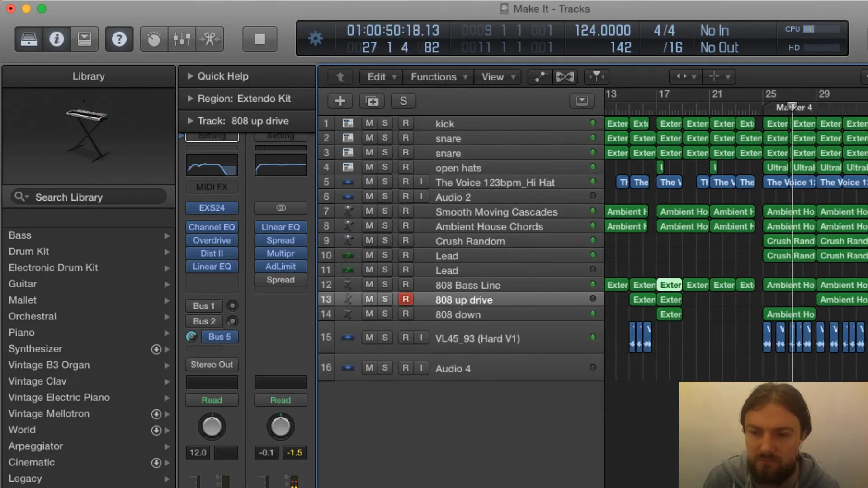This screenshot has height=488, width=868.
Task: Click in the Search Library field
Action: 89,197
